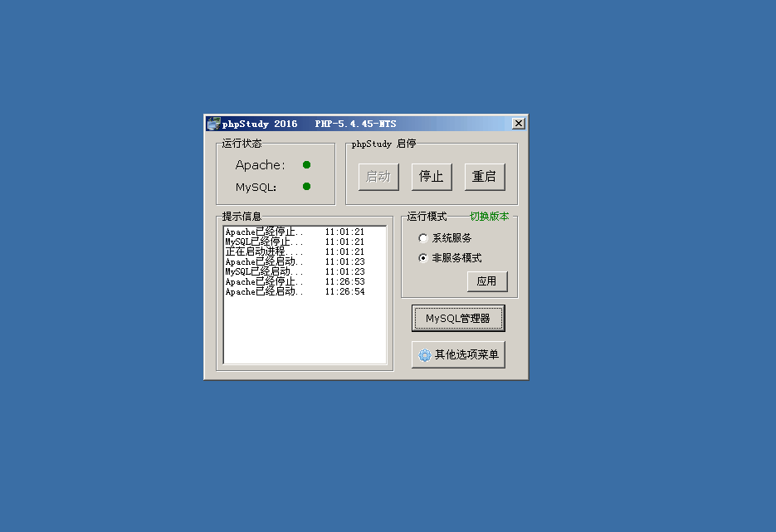The image size is (776, 532).
Task: Open the 其他选项菜单 options menu
Action: [458, 354]
